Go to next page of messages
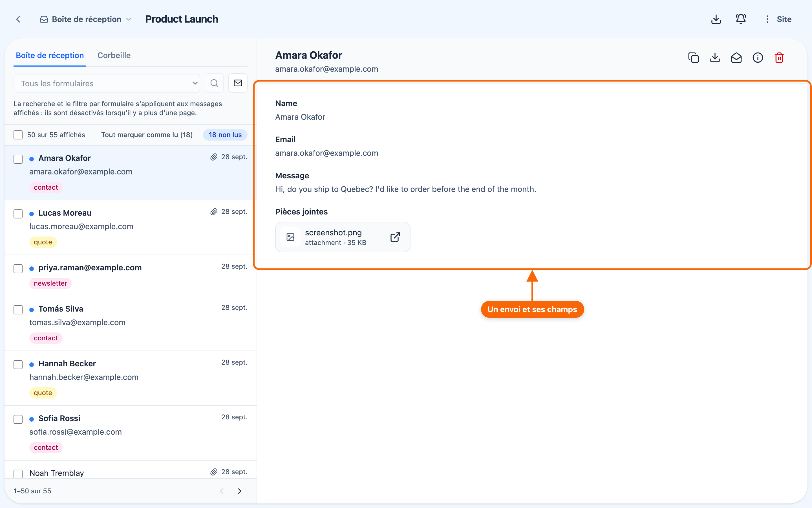The width and height of the screenshot is (812, 508). 240,491
